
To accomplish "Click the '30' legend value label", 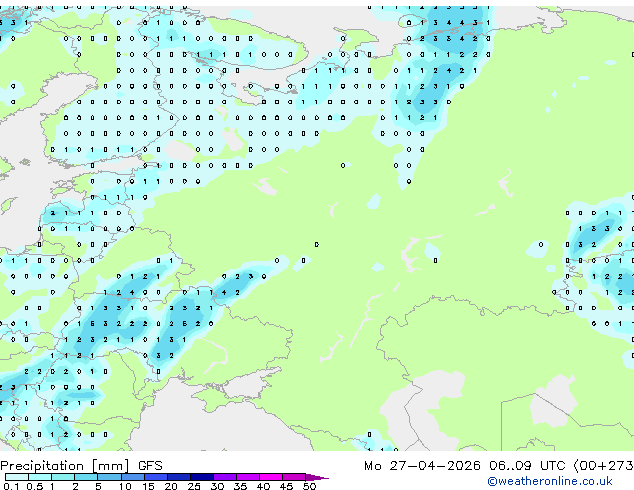I will coord(217,486).
